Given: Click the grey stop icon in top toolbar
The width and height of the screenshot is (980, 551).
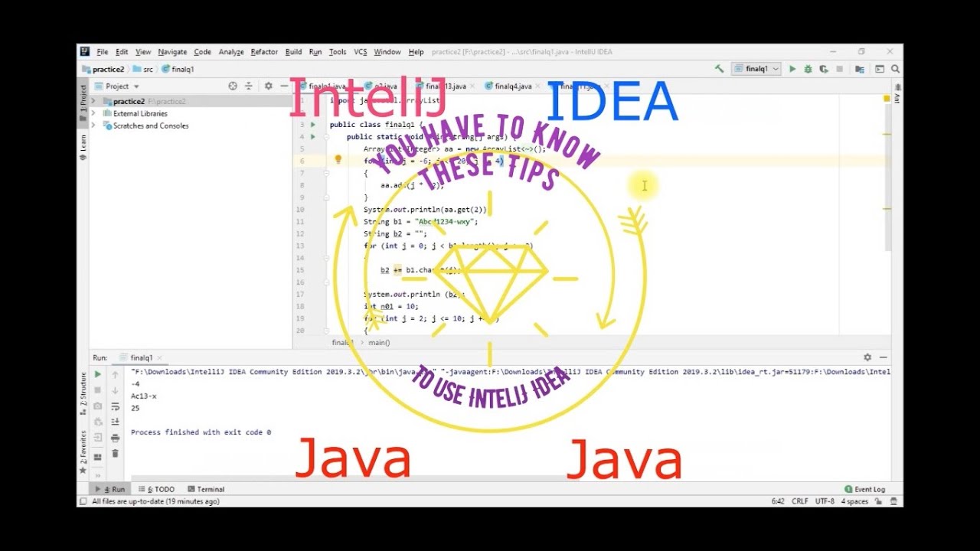Looking at the screenshot, I should (x=841, y=69).
